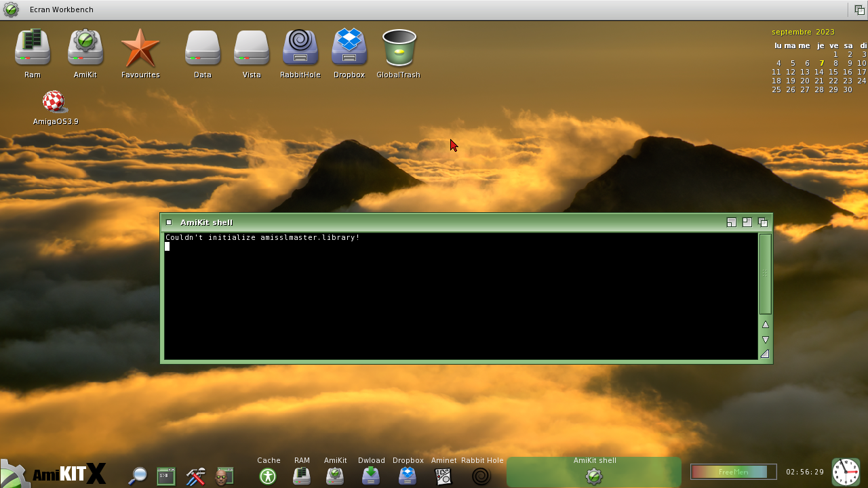Click inside the shell text area
The height and width of the screenshot is (488, 868).
point(461,296)
